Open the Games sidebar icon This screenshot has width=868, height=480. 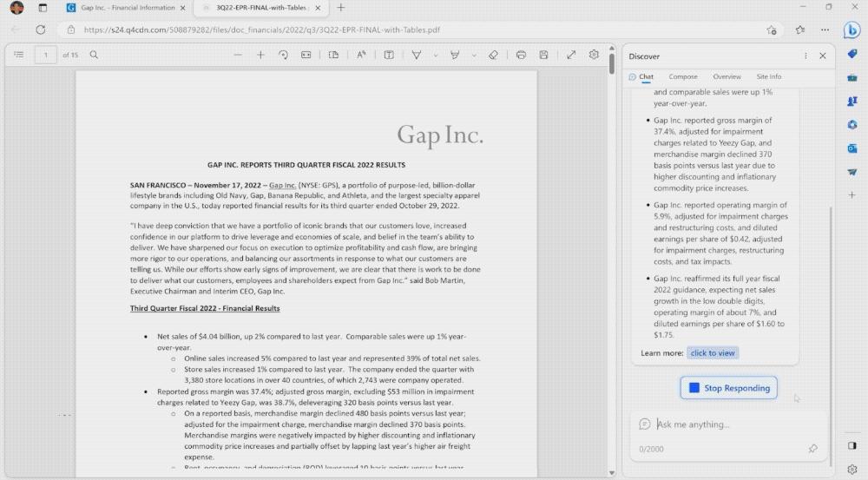(852, 101)
